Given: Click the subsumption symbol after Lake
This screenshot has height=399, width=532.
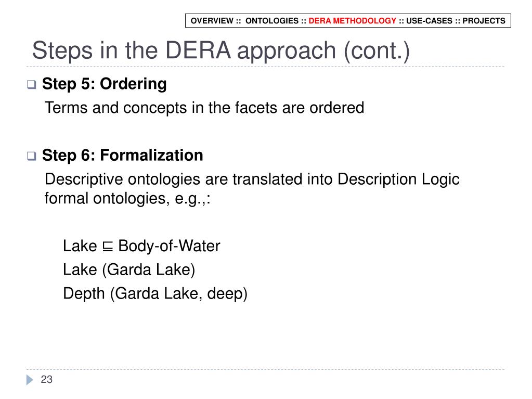Looking at the screenshot, I should 108,247.
